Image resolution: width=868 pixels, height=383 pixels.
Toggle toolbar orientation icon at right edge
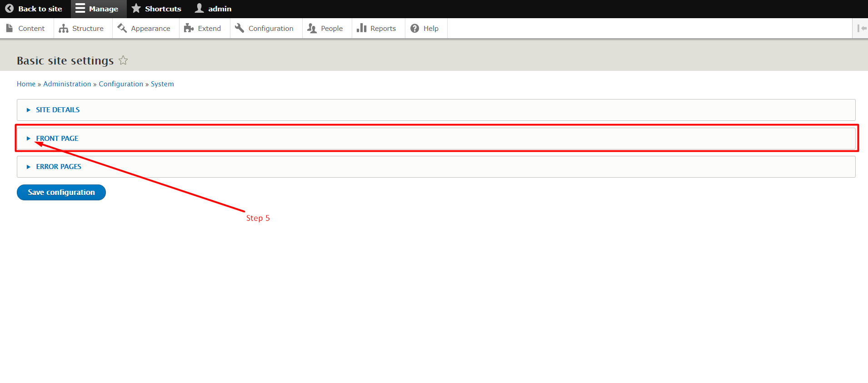862,28
